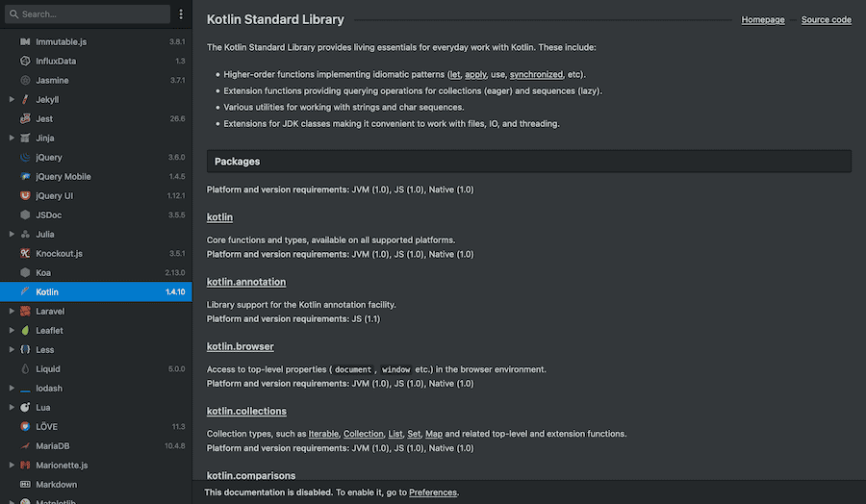Open the three-dot menu beside search

tap(181, 14)
